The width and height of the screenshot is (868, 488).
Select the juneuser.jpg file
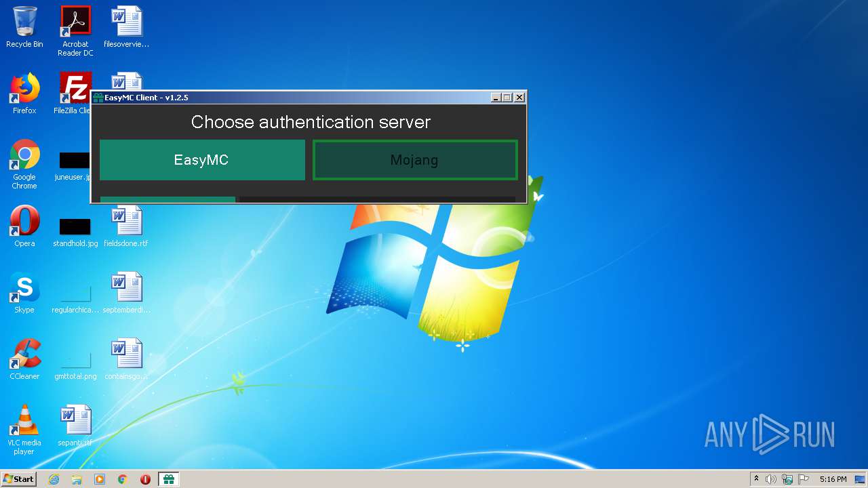73,167
